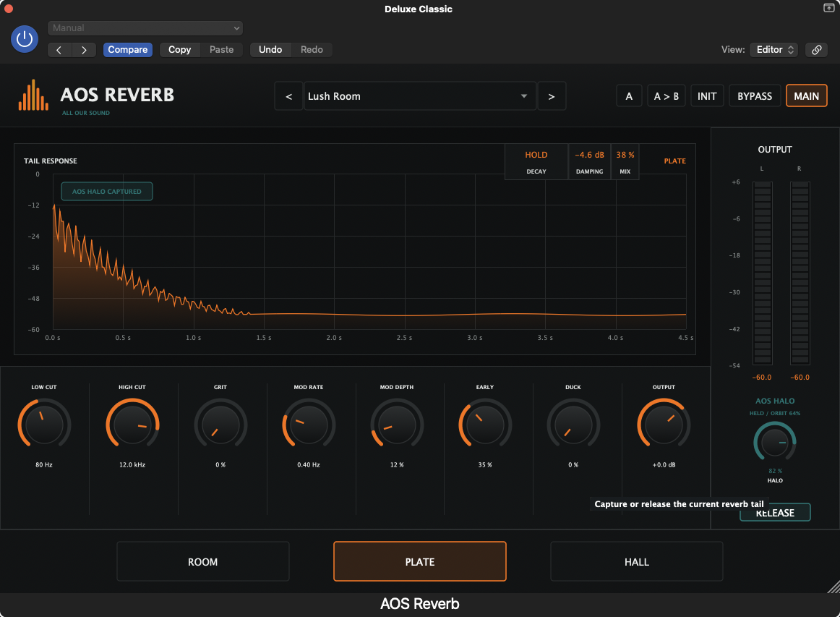Click the link icon beside Editor view
Screen dimensions: 840x617
[x=816, y=50]
